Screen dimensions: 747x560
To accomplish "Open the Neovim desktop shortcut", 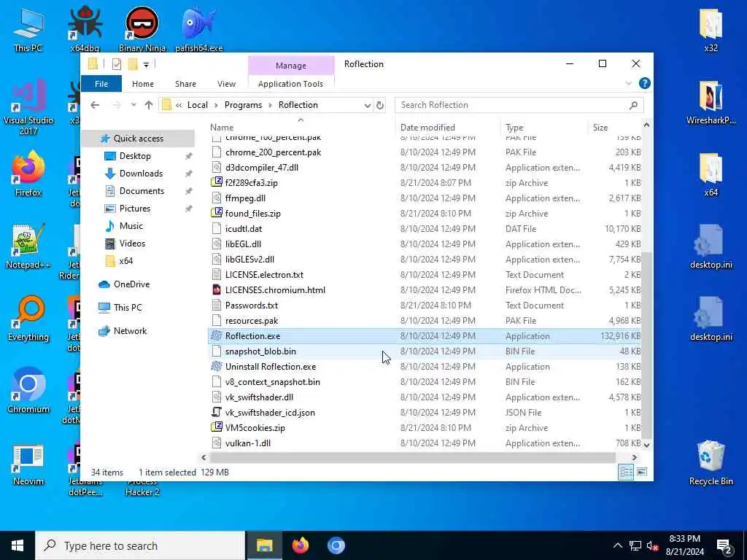I will [28, 464].
